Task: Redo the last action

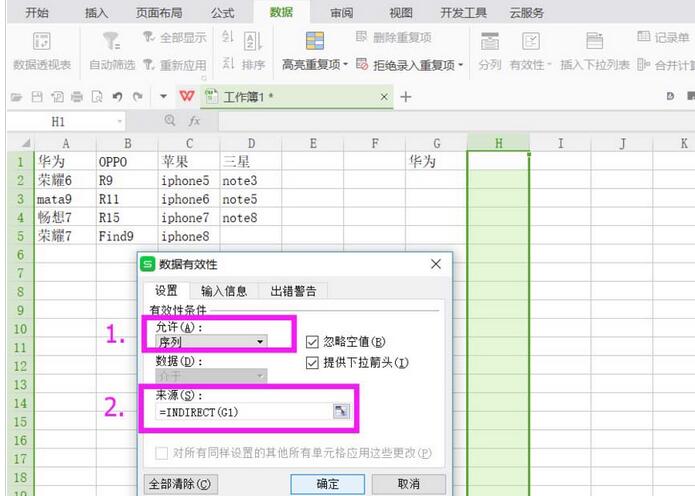Action: 138,97
